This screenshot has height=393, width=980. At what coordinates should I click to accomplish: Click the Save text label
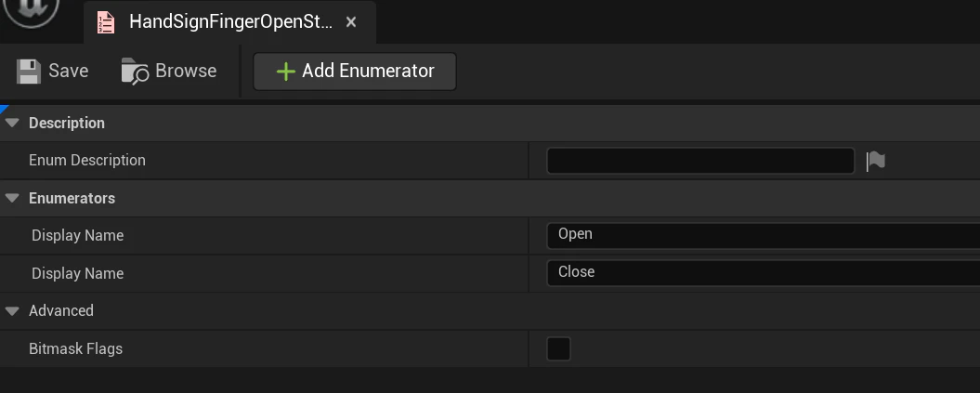click(x=68, y=71)
